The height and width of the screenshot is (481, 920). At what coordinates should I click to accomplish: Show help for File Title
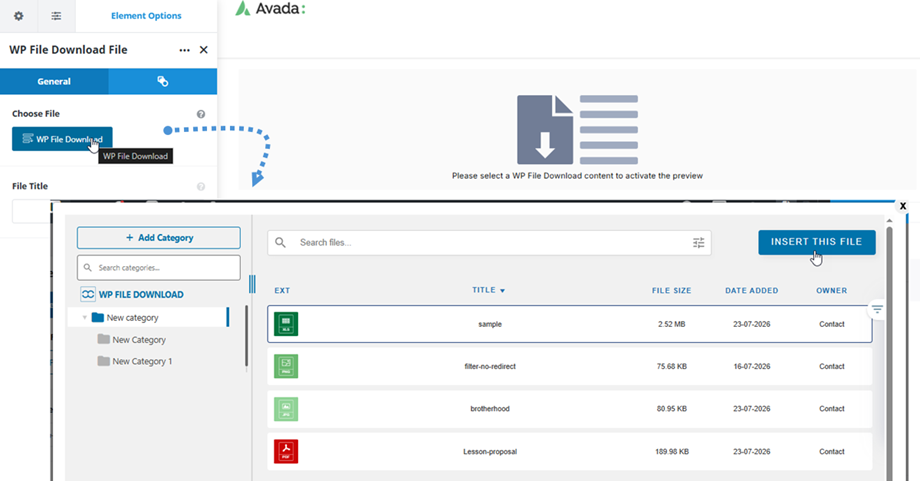tap(201, 187)
